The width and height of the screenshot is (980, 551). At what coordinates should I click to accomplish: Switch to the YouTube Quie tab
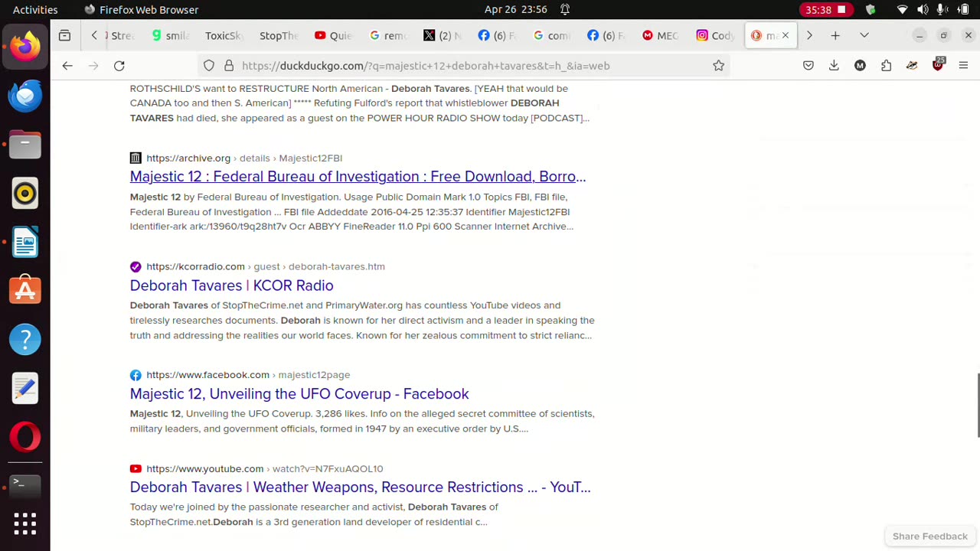333,35
